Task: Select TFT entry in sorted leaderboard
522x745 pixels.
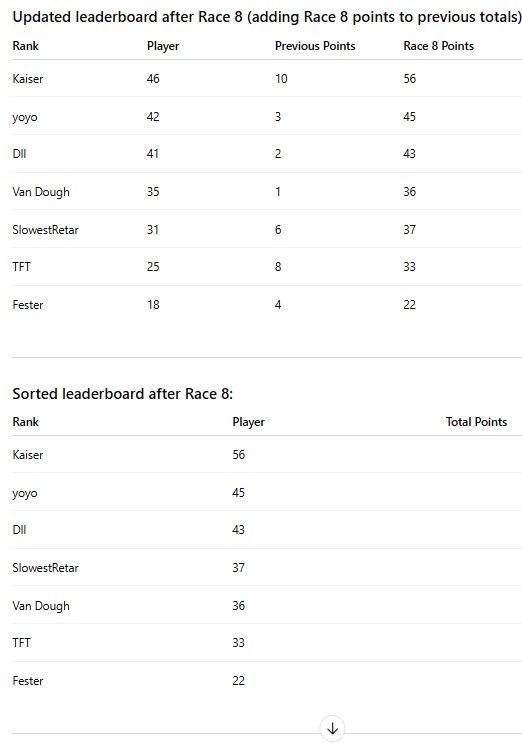Action: 21,643
